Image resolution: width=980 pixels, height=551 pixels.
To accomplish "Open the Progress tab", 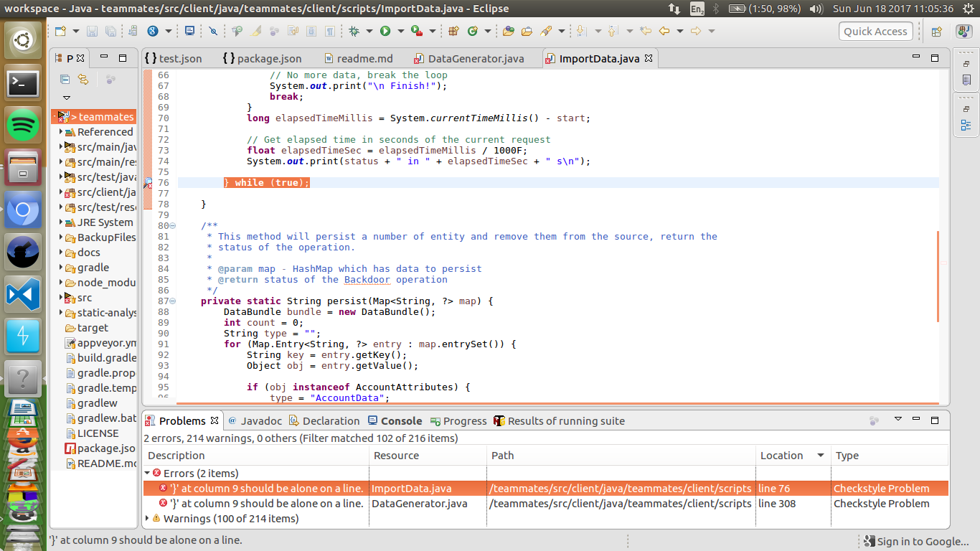I will click(x=458, y=421).
